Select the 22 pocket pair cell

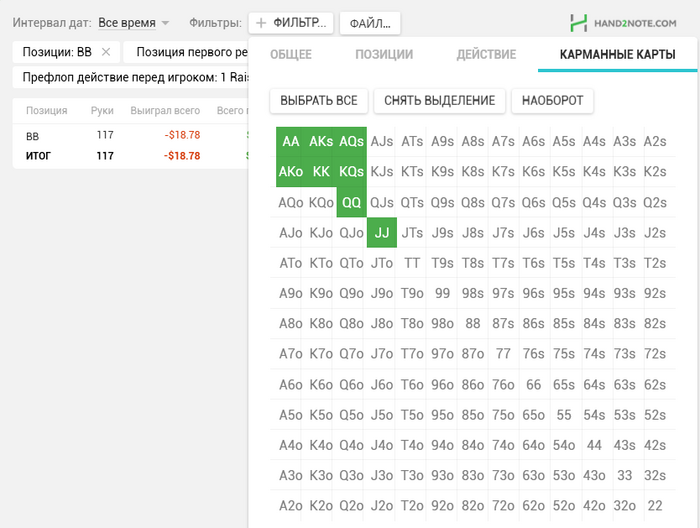tap(655, 506)
